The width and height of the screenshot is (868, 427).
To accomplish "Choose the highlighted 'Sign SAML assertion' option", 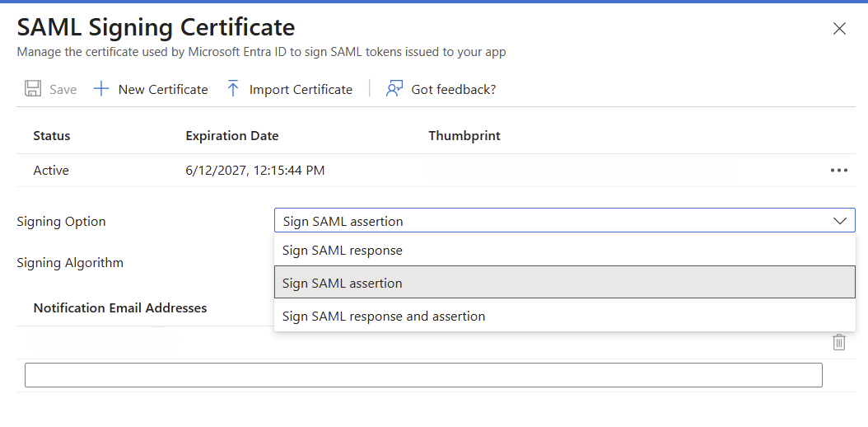I will [342, 283].
